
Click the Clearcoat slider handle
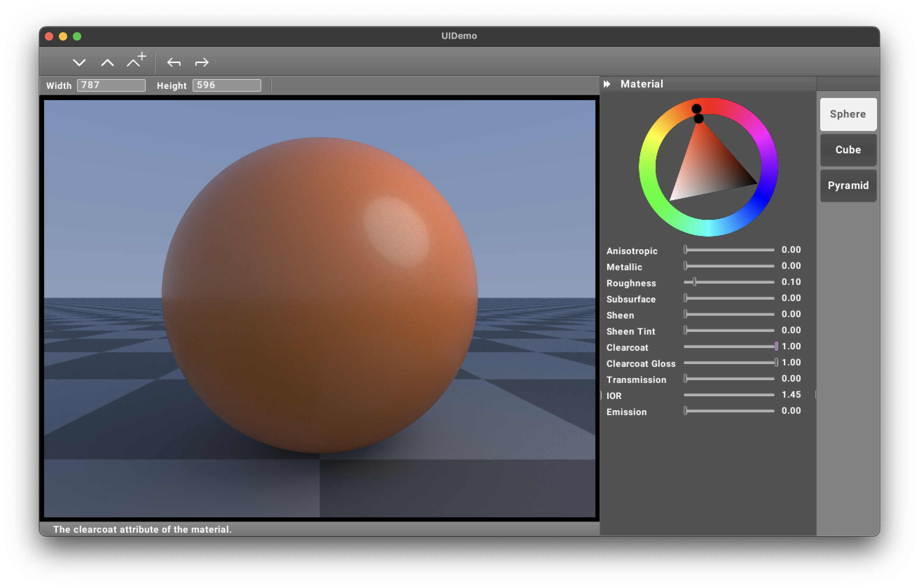click(x=776, y=346)
